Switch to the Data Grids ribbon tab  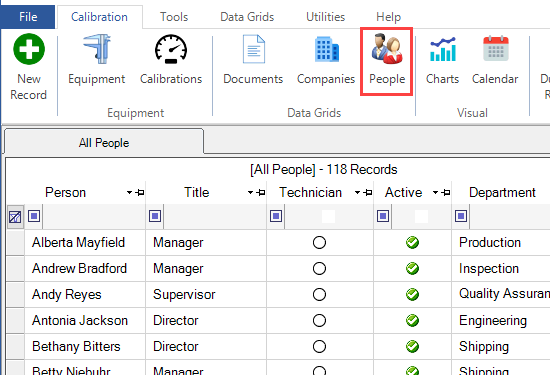coord(247,16)
